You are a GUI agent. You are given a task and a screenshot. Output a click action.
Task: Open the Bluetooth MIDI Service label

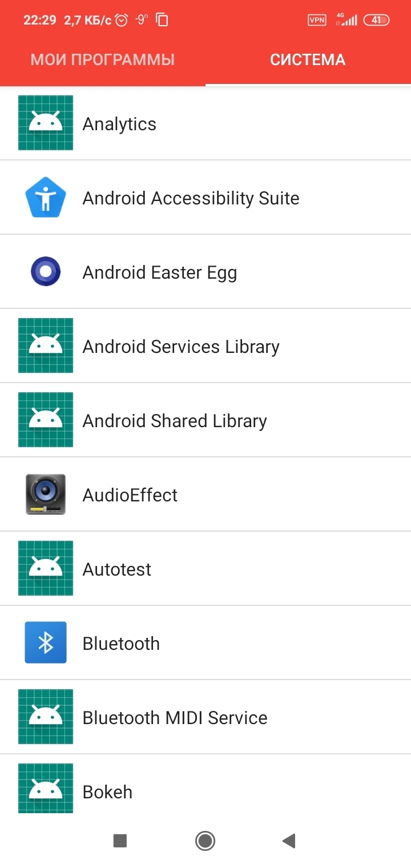coord(175,718)
